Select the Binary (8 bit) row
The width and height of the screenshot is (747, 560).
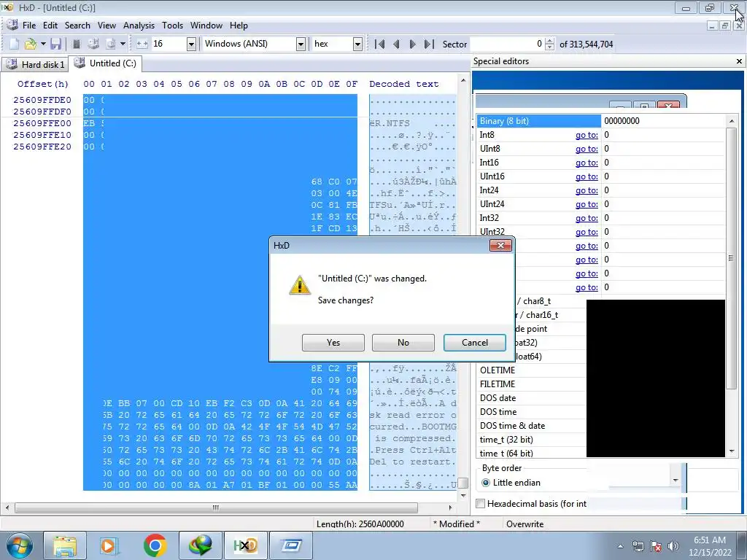coord(601,121)
